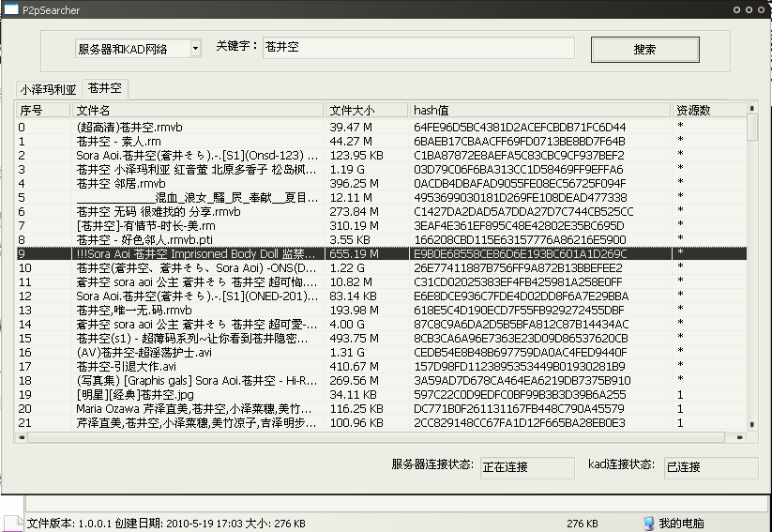Click the horizontal scrollbar track

[377, 437]
